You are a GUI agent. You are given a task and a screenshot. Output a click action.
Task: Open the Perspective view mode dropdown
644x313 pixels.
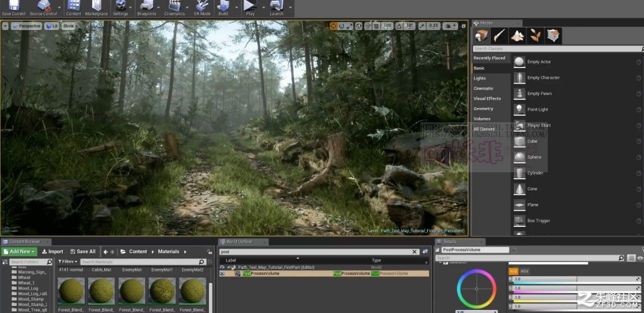pos(27,26)
